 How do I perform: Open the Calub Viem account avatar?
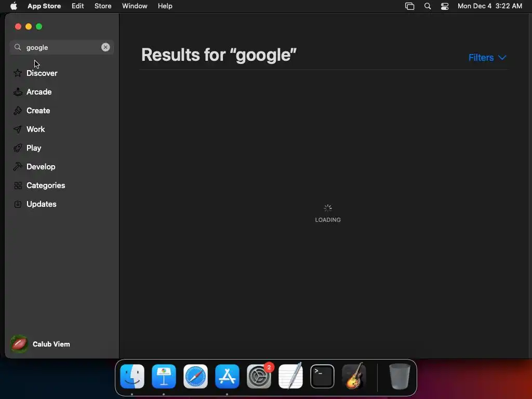coord(19,344)
